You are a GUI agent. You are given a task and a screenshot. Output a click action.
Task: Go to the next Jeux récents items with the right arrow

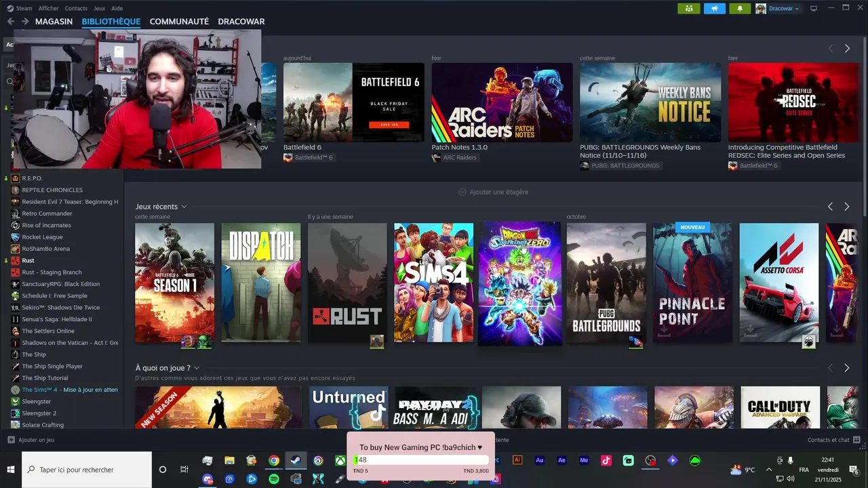tap(847, 207)
